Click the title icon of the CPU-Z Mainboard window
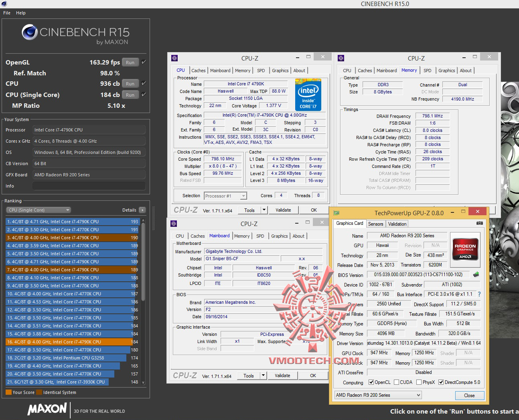 [x=174, y=224]
